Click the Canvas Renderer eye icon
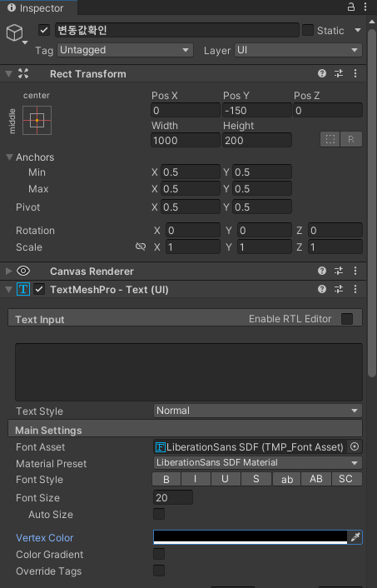The width and height of the screenshot is (377, 588). (23, 271)
